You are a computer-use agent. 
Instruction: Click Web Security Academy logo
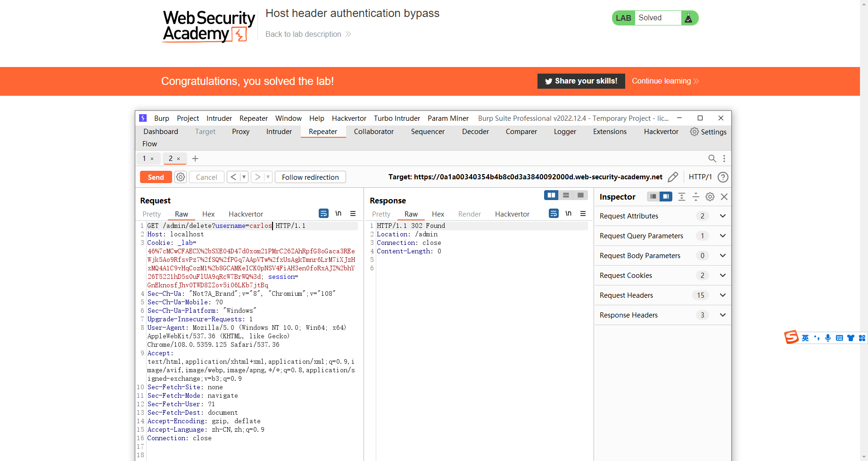[x=208, y=26]
